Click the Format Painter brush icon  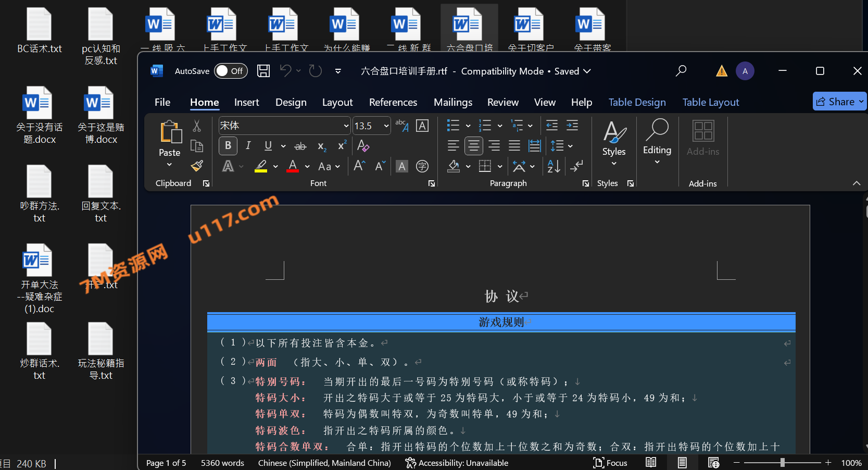click(197, 166)
